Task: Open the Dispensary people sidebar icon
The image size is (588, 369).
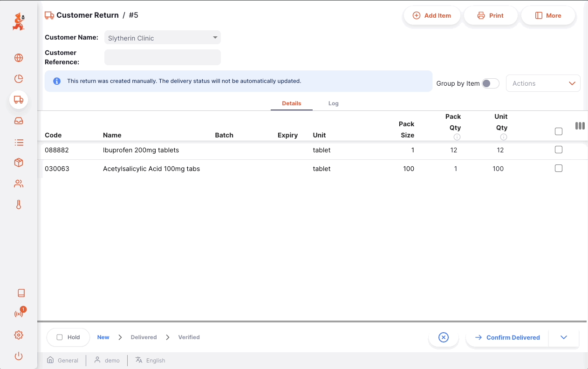Action: pyautogui.click(x=19, y=184)
